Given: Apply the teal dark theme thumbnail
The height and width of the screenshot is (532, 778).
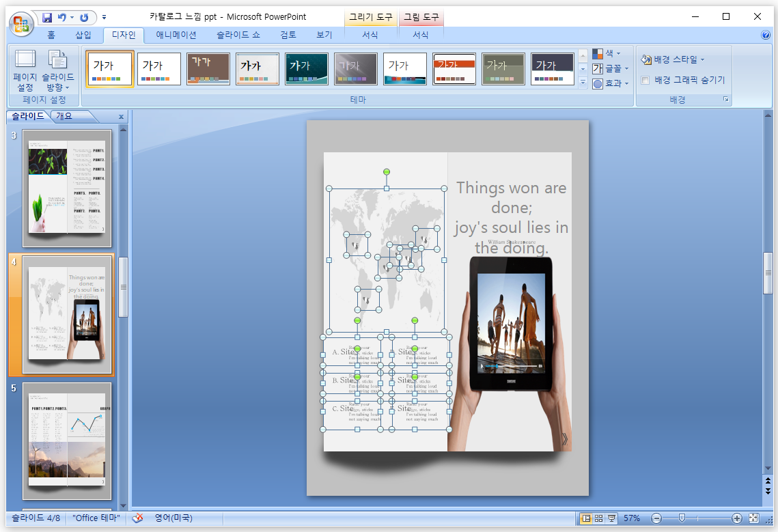Looking at the screenshot, I should (x=307, y=69).
